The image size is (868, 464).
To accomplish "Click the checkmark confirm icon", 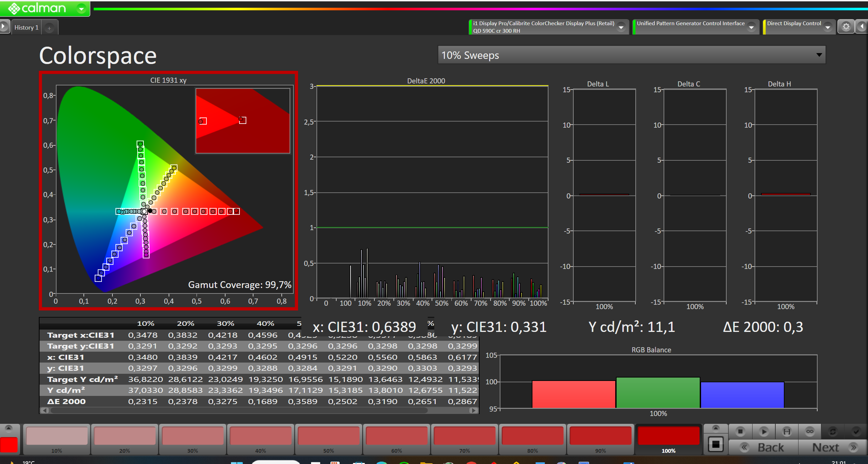I will 856,431.
